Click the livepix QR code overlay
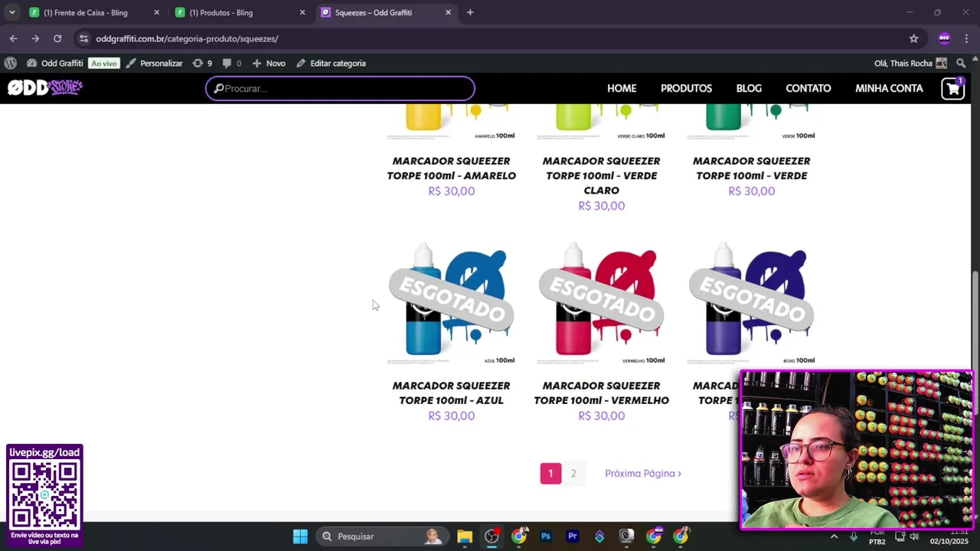Viewport: 980px width, 551px height. pyautogui.click(x=44, y=494)
